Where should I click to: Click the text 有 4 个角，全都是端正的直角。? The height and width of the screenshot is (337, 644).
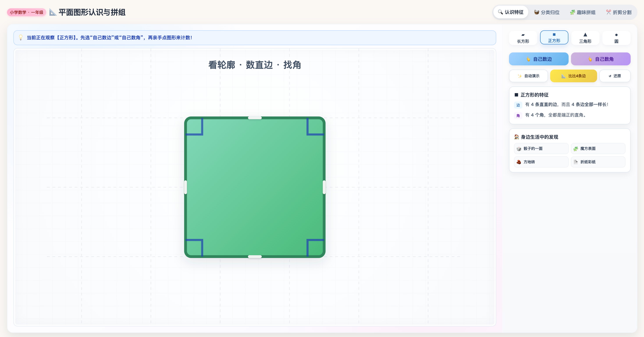[x=556, y=115]
